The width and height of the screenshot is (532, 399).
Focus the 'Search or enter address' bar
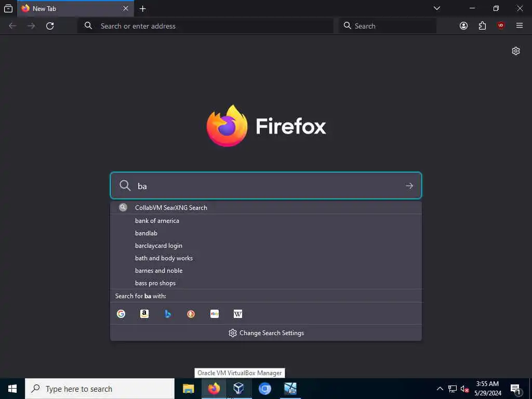[x=206, y=26]
